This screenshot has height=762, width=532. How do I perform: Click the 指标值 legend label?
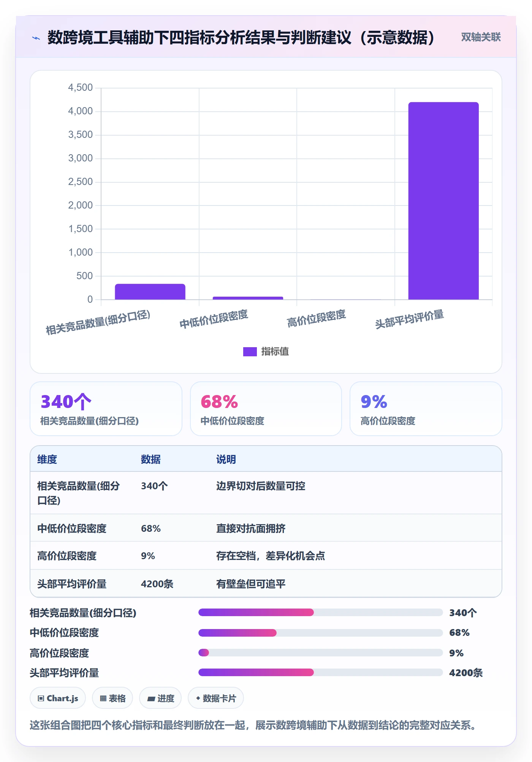pos(275,351)
